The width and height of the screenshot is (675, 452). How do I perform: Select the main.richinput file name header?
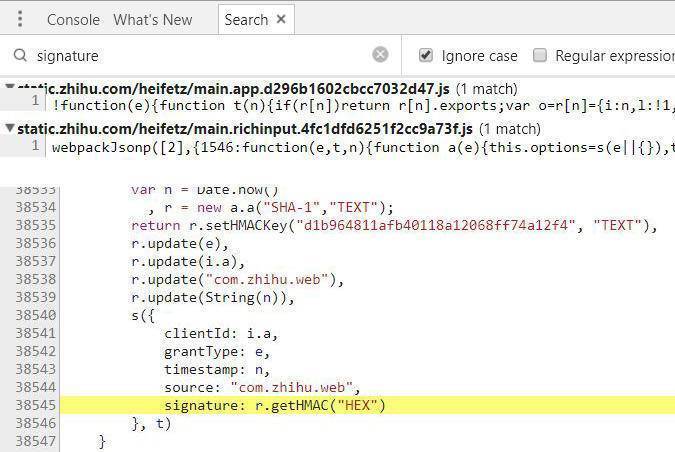[x=245, y=129]
